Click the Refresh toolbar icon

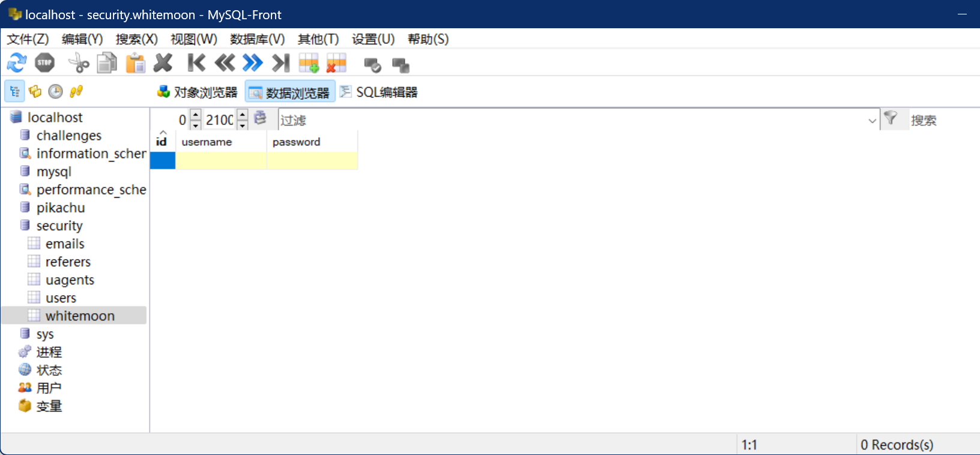tap(17, 63)
